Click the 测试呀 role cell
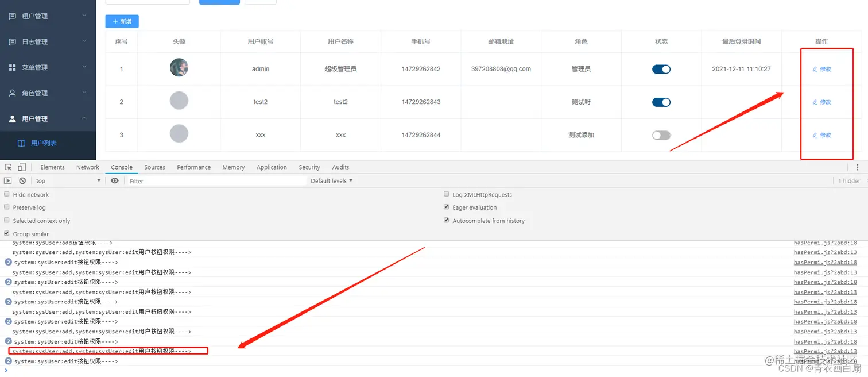 (581, 102)
